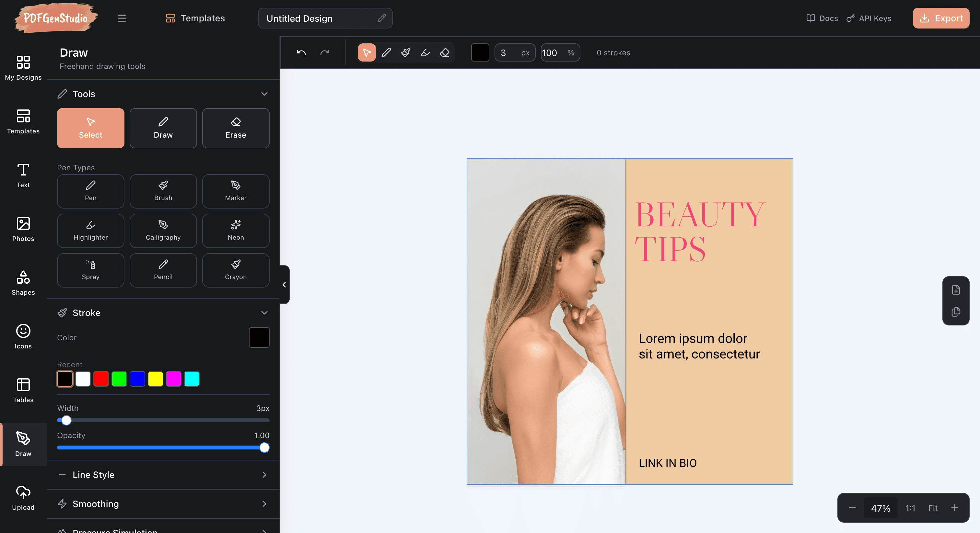Screen dimensions: 980x533
Task: Switch to the Photos panel
Action: click(x=23, y=229)
